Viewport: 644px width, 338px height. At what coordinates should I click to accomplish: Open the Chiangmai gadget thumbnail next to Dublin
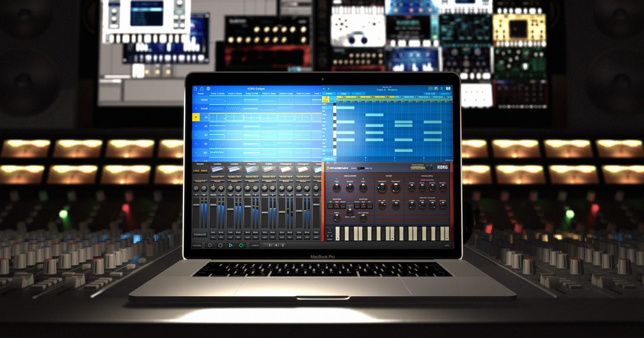[286, 170]
